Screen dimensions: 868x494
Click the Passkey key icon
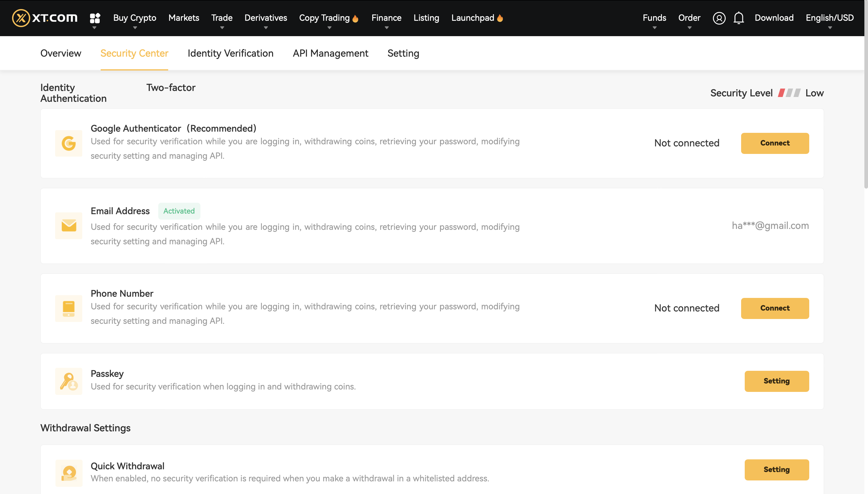69,381
